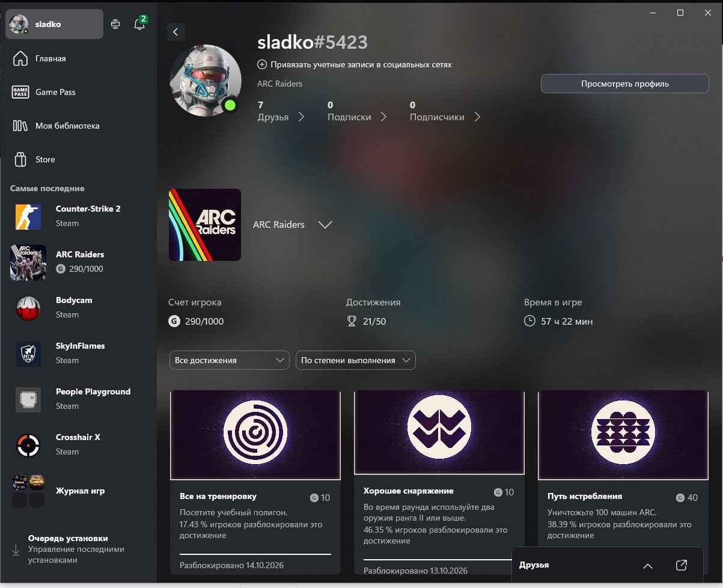This screenshot has height=588, width=723.
Task: Select Хорошее снаряжение achievement card
Action: (439, 482)
